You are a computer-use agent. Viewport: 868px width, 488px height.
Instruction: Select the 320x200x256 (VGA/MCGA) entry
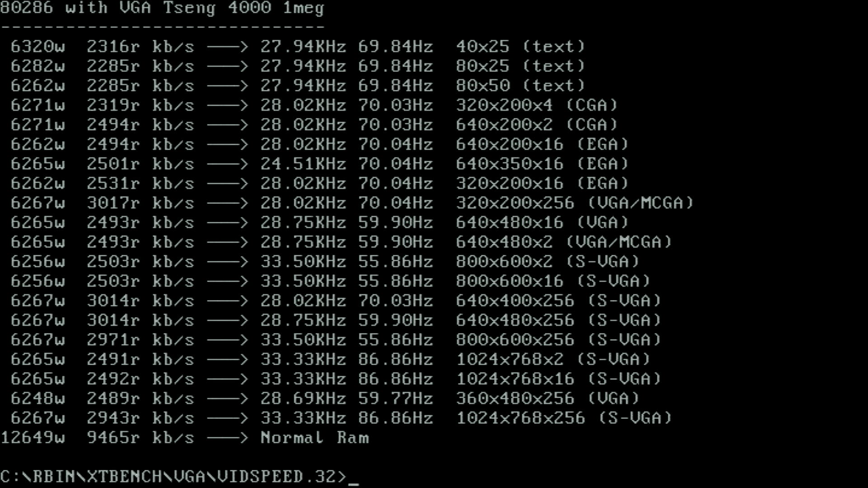575,203
